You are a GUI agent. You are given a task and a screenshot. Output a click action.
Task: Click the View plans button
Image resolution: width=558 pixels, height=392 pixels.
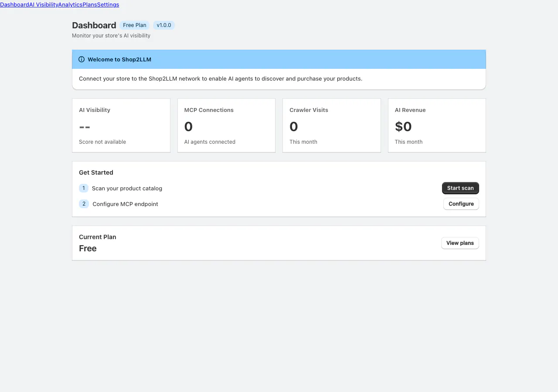point(460,243)
